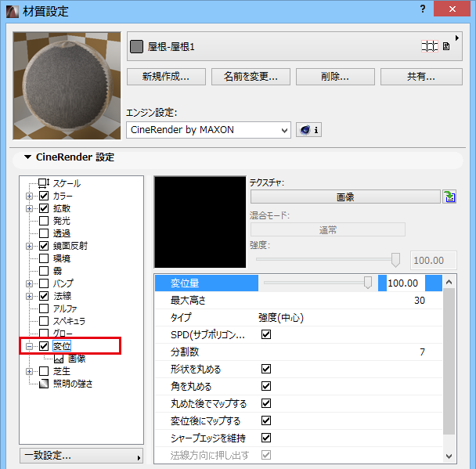Click the gray color swatch beside 屋根-屋根1
476x469 pixels.
coord(136,47)
